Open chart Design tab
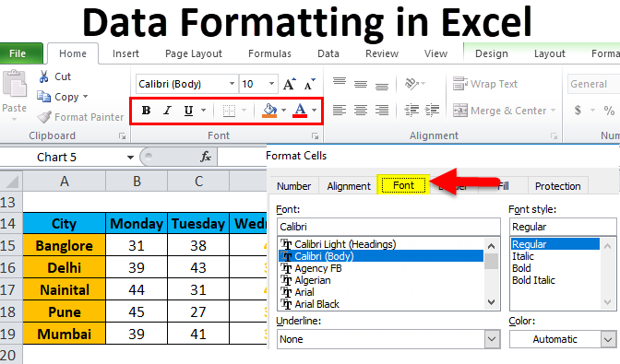620x364 pixels. pos(492,53)
